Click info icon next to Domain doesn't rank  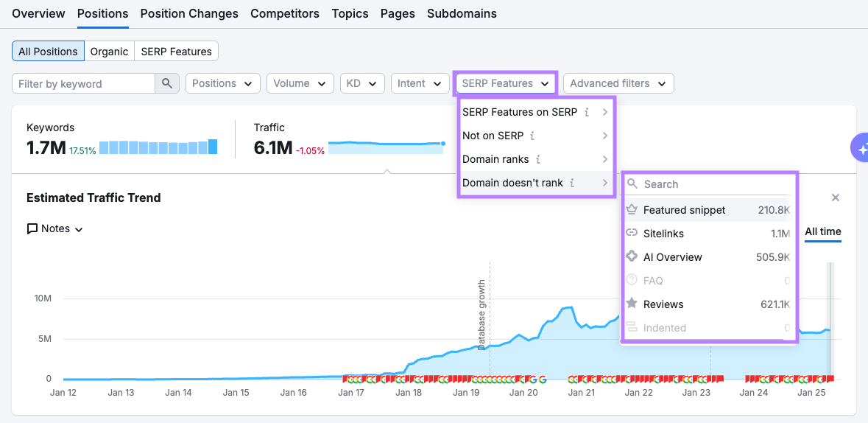(572, 183)
